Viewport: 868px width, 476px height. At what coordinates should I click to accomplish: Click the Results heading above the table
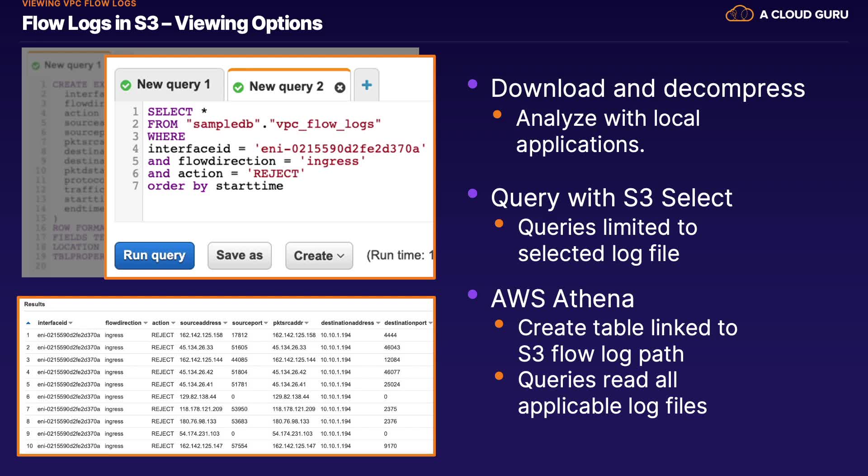click(x=34, y=304)
